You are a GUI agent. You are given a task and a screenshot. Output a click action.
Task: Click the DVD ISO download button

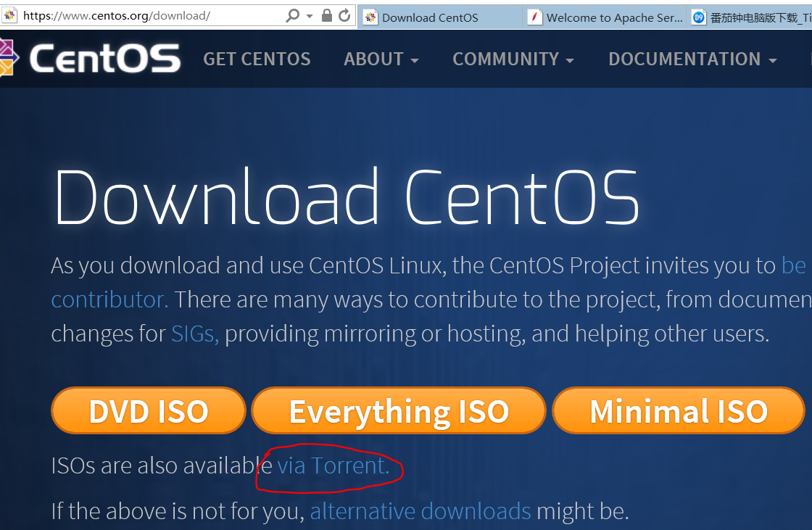(x=149, y=410)
